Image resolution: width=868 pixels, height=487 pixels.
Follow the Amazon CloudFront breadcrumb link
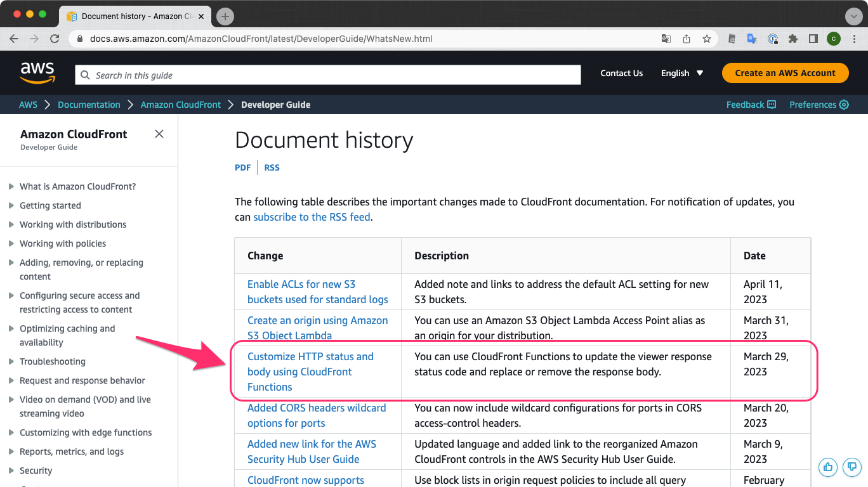(x=181, y=105)
